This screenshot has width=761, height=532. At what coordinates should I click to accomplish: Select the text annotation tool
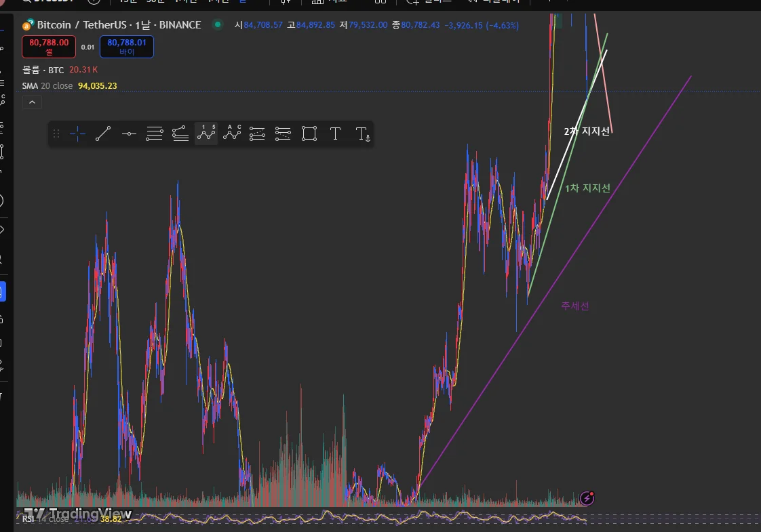pyautogui.click(x=335, y=134)
